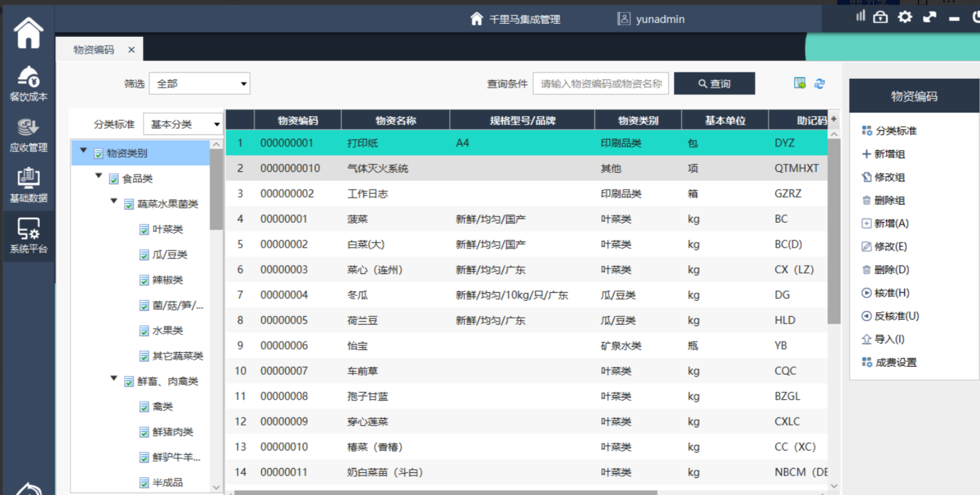The width and height of the screenshot is (980, 495).
Task: Open the 筛选 dropdown showing 全部
Action: (x=199, y=84)
